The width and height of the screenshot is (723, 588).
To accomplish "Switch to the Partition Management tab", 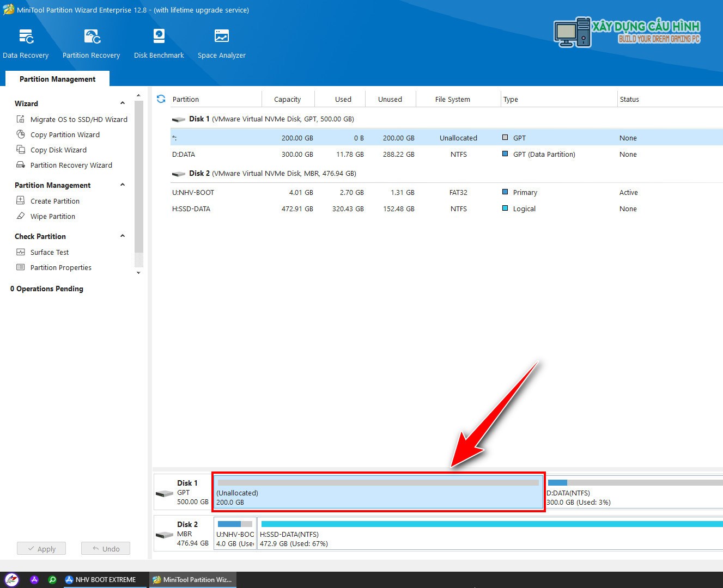I will [x=57, y=79].
